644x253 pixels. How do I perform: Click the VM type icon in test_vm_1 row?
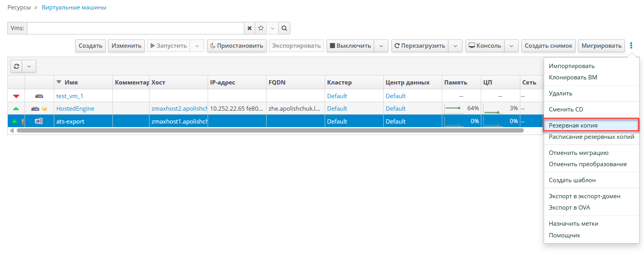pos(39,96)
